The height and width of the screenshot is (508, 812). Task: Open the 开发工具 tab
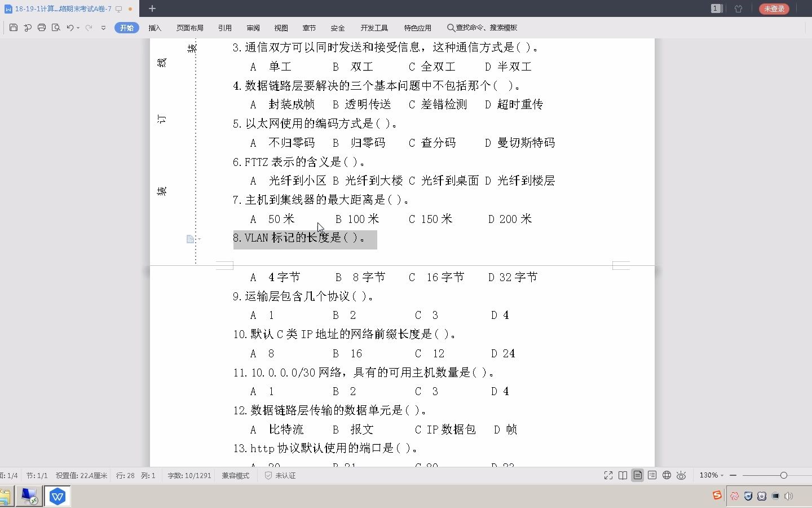click(x=374, y=28)
